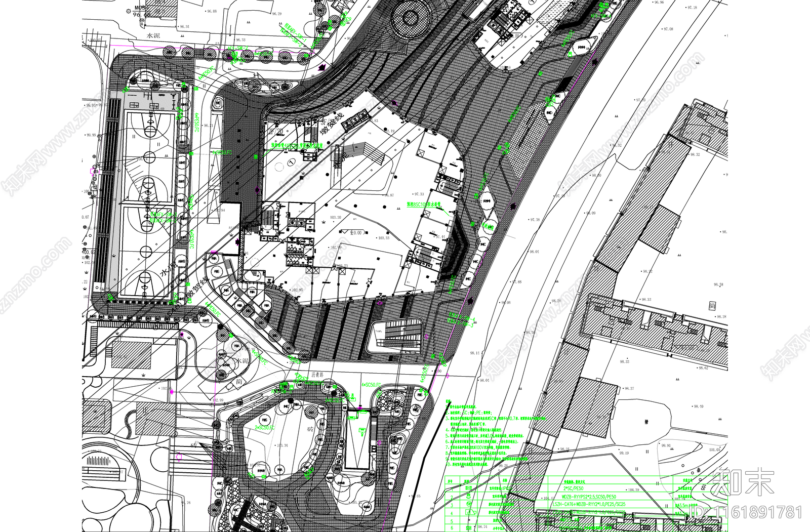Viewport: 810px width, 532px height.
Task: Click the 101.03 spot elevation
Action: (714, 449)
